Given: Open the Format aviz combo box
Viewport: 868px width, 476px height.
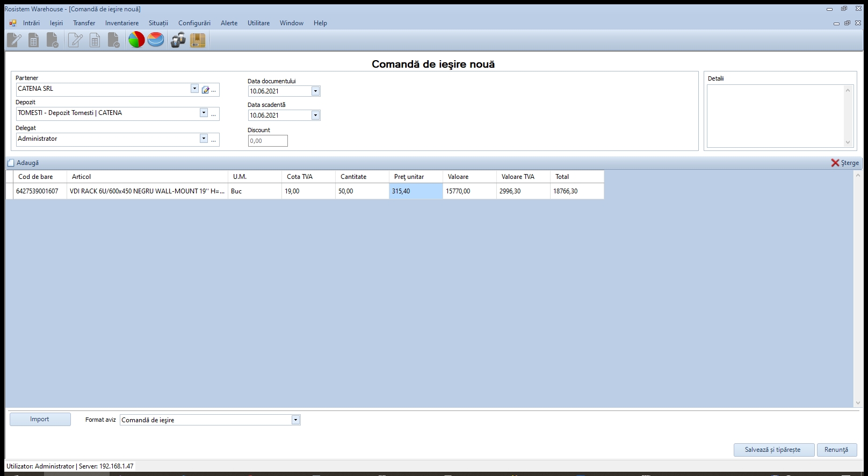Looking at the screenshot, I should tap(295, 420).
